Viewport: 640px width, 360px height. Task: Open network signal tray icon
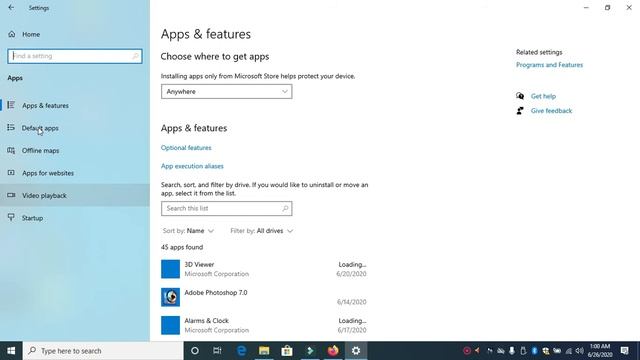[x=568, y=351]
